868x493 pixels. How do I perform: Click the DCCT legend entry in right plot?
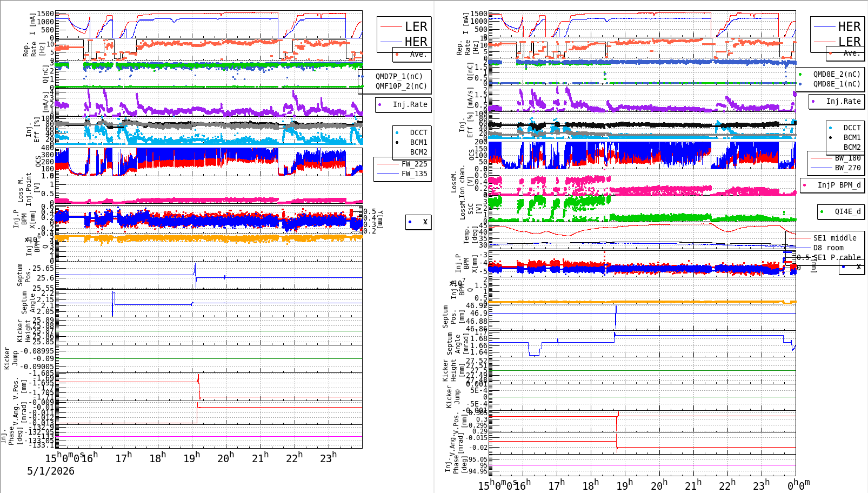(x=845, y=128)
